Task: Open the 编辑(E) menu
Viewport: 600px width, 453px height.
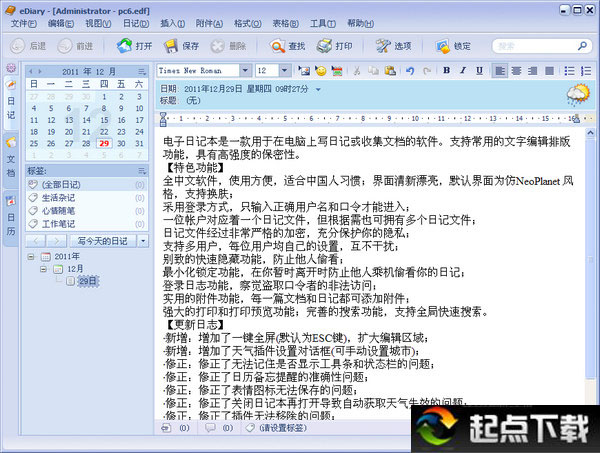Action: click(61, 23)
